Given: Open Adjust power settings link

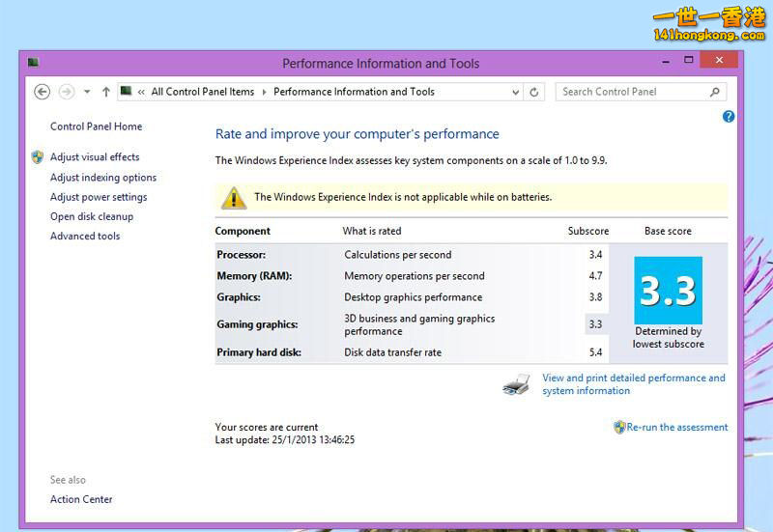Looking at the screenshot, I should pyautogui.click(x=99, y=197).
